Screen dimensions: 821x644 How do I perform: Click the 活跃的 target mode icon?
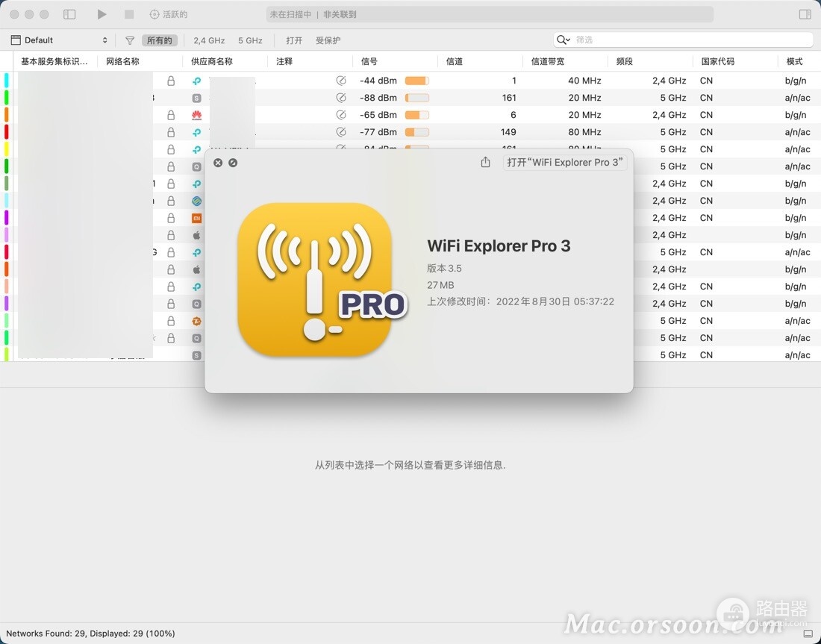point(154,14)
